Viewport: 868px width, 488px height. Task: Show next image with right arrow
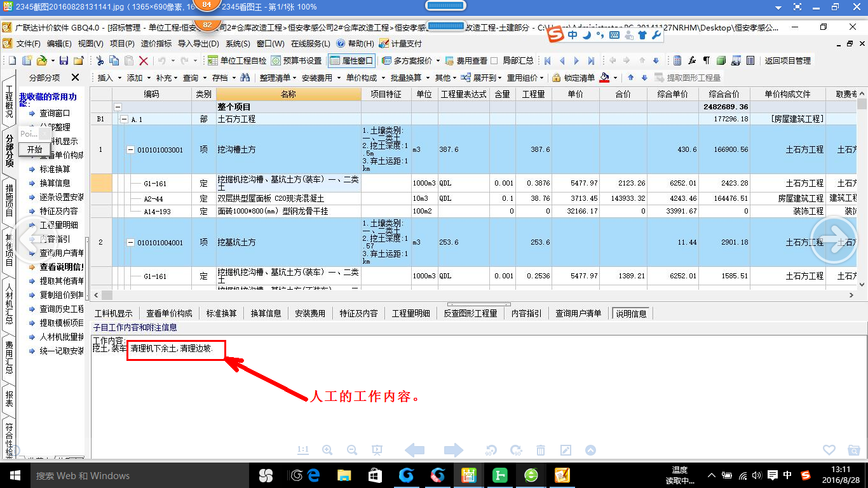(454, 450)
